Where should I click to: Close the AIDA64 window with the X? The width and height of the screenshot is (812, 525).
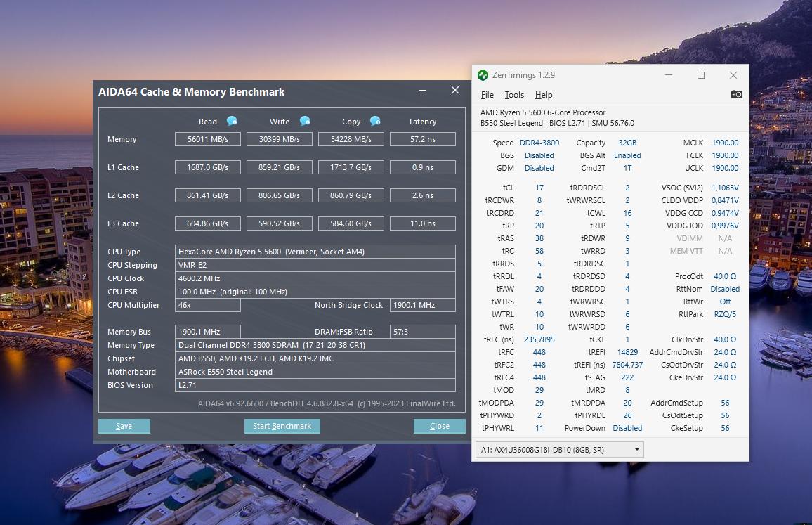tap(455, 90)
